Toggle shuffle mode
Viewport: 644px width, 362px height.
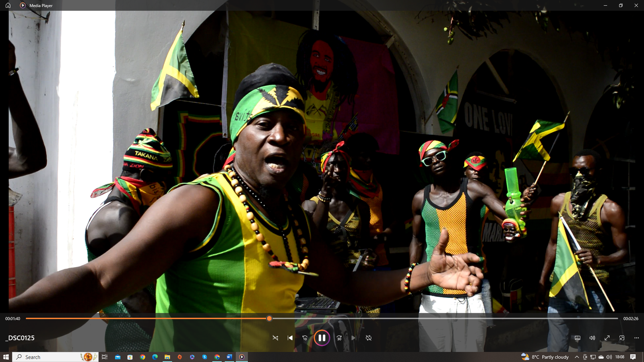point(275,338)
